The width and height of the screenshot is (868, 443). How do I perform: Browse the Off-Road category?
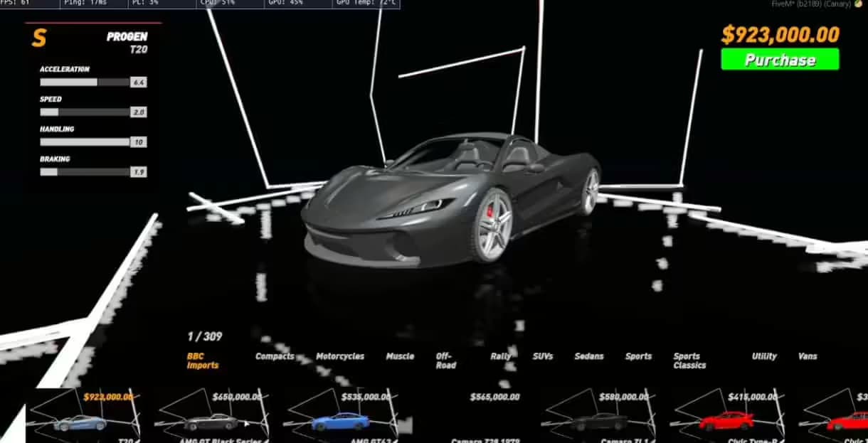pos(445,361)
